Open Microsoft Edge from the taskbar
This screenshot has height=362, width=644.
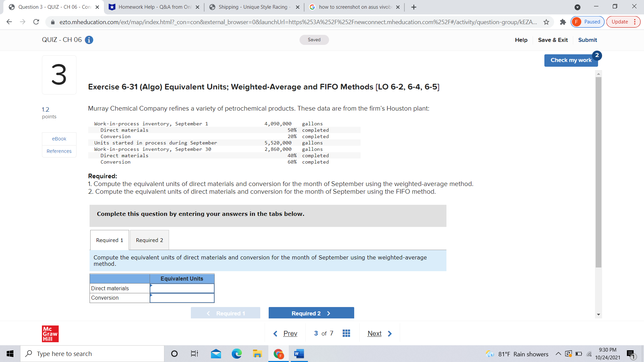pyautogui.click(x=237, y=354)
